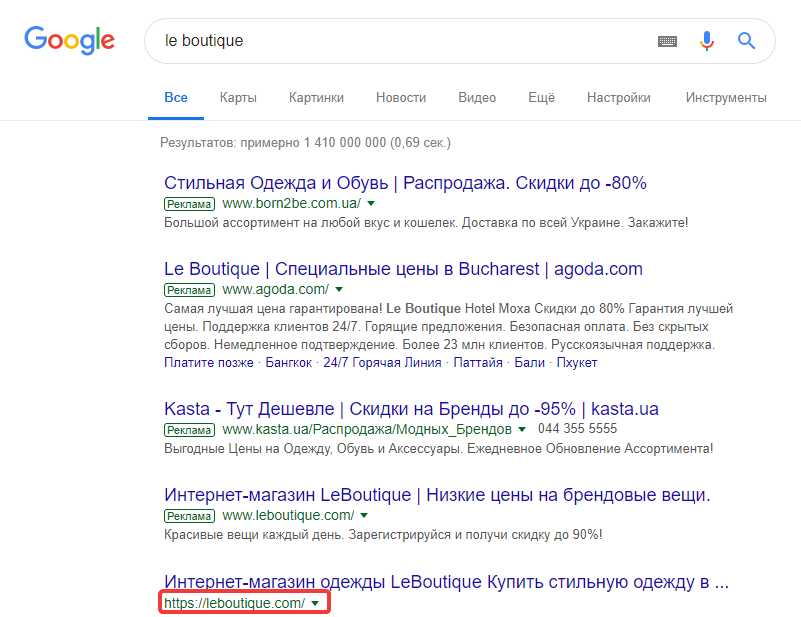This screenshot has height=617, width=801.
Task: Open the 'Видео' tab
Action: click(477, 98)
